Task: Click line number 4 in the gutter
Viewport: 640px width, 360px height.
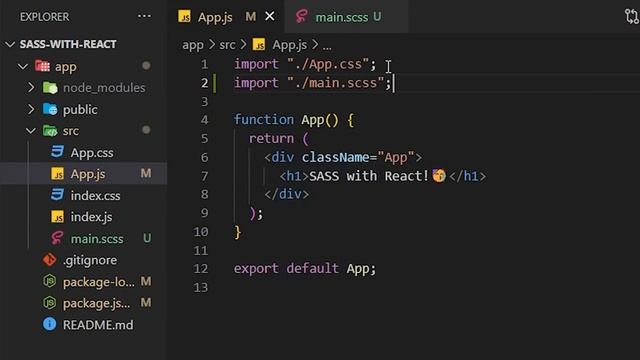Action: pyautogui.click(x=204, y=120)
